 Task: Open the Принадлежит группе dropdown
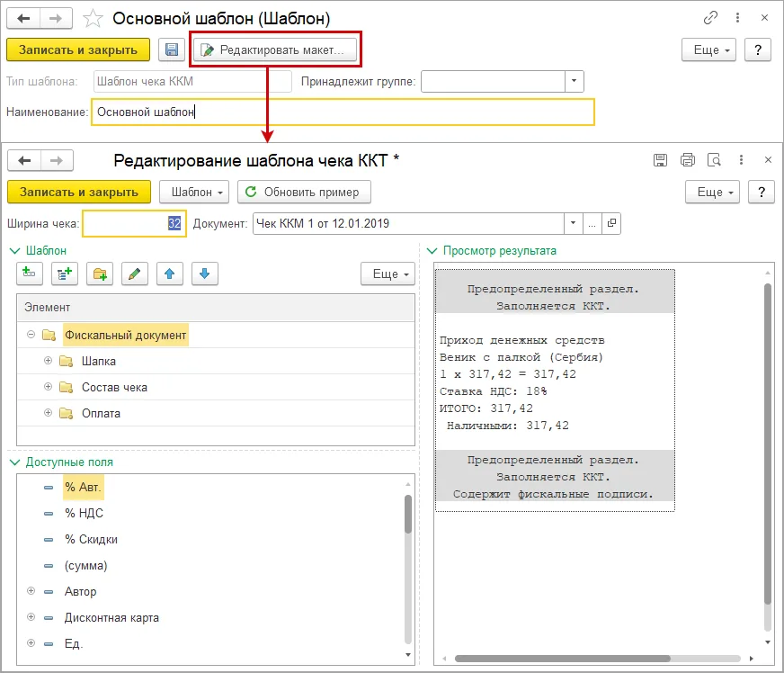[x=574, y=81]
